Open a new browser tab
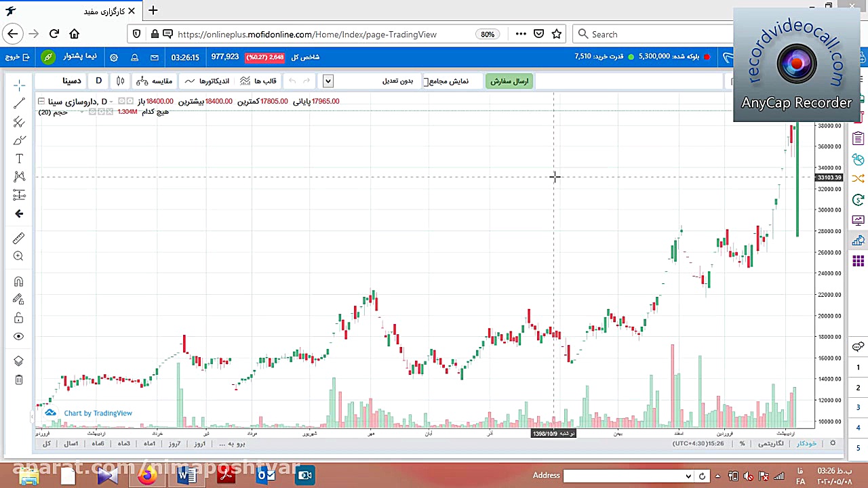868x488 pixels. click(153, 11)
